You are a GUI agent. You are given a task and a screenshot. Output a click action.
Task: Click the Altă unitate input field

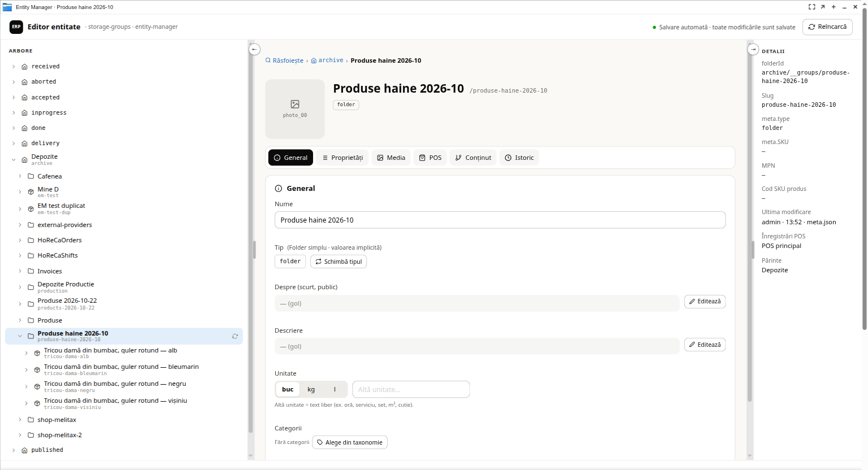(411, 389)
